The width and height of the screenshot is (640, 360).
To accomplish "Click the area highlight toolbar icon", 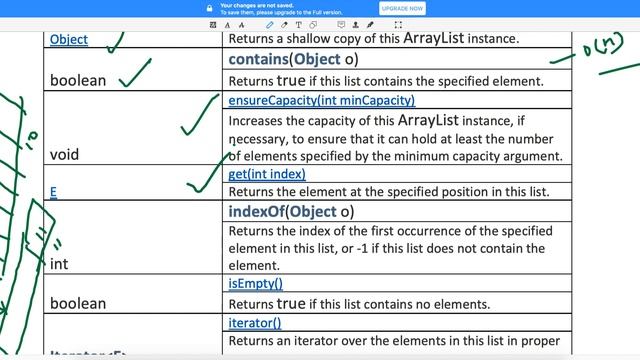I will pos(213,25).
